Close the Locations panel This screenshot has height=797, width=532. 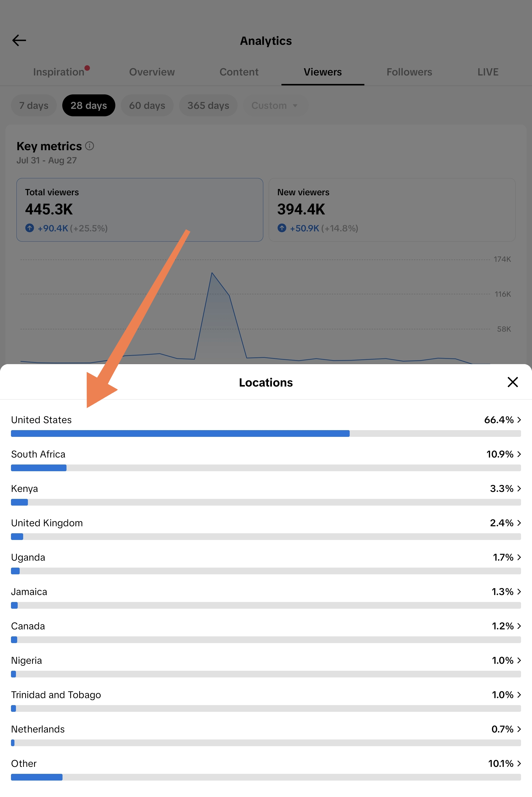pyautogui.click(x=512, y=382)
